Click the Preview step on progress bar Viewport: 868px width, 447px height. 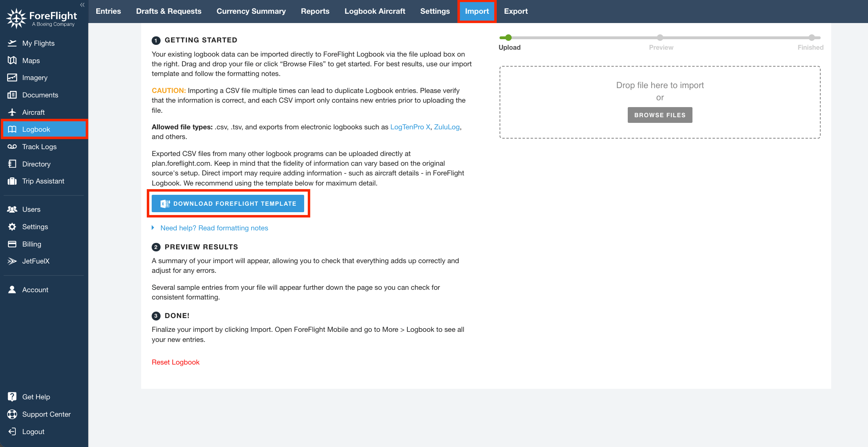[660, 38]
